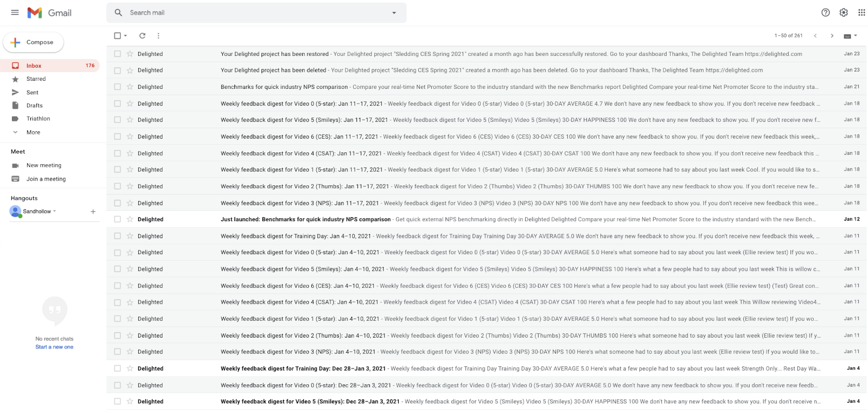The image size is (868, 413).
Task: Check the Video 4 (CSAT) Jan 11–17 email
Action: coord(117,153)
